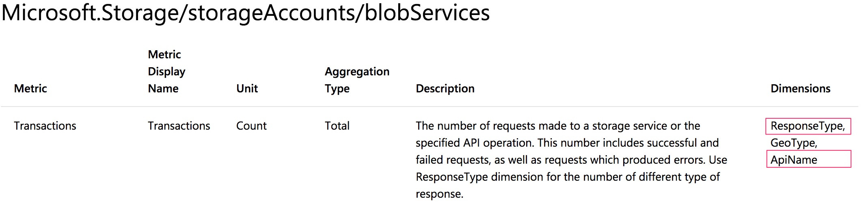The width and height of the screenshot is (868, 205).
Task: Click the highlighted ResponseType dimension
Action: 808,126
